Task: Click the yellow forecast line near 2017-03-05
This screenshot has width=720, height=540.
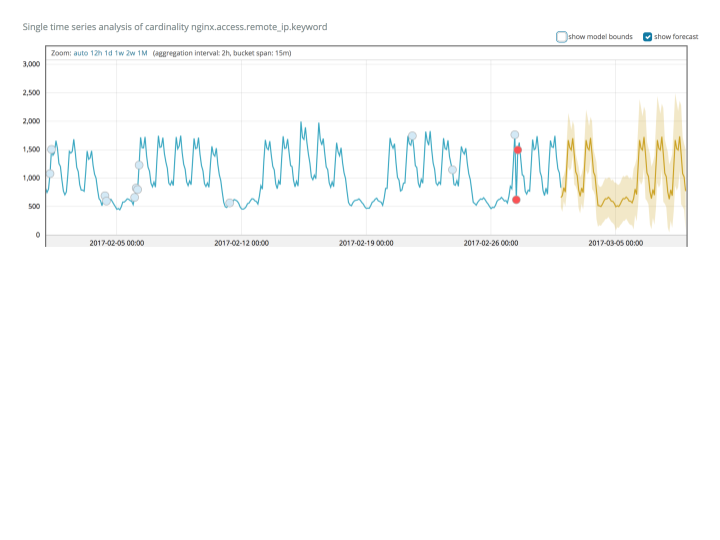Action: click(x=615, y=205)
